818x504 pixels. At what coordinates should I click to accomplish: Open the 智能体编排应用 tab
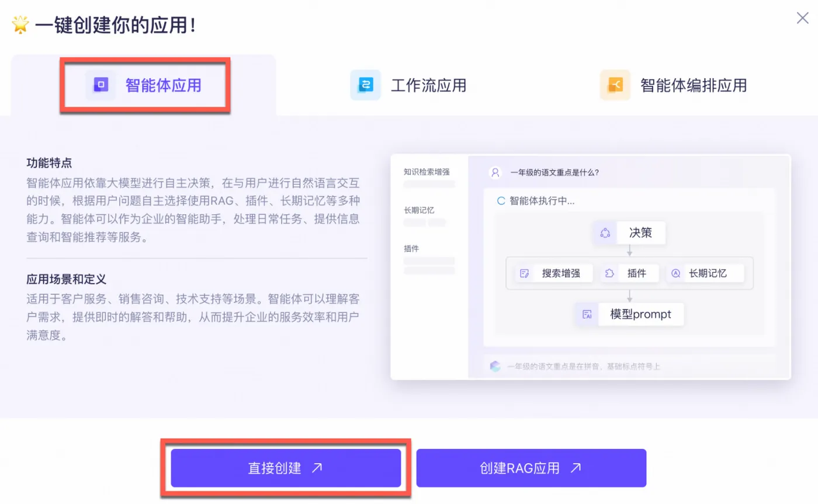coord(674,85)
